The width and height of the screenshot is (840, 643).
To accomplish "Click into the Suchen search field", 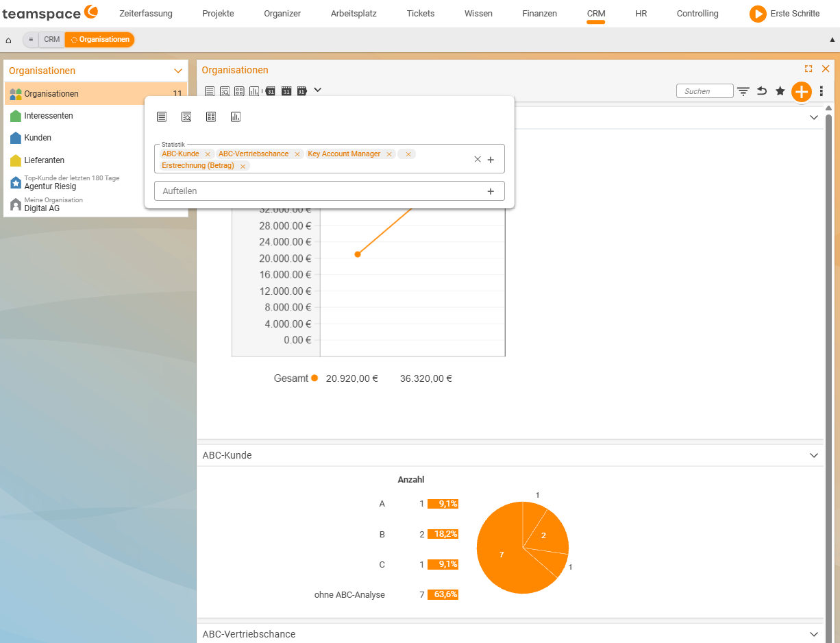I will click(704, 91).
